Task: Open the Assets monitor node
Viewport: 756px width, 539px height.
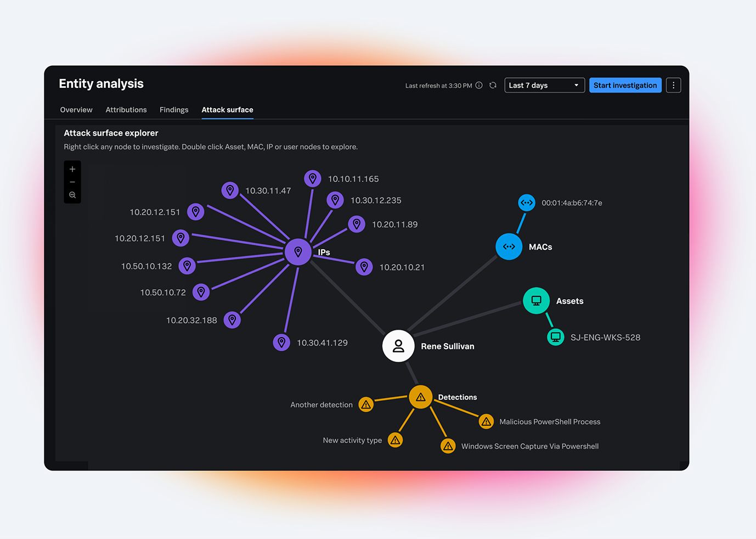Action: (x=536, y=300)
